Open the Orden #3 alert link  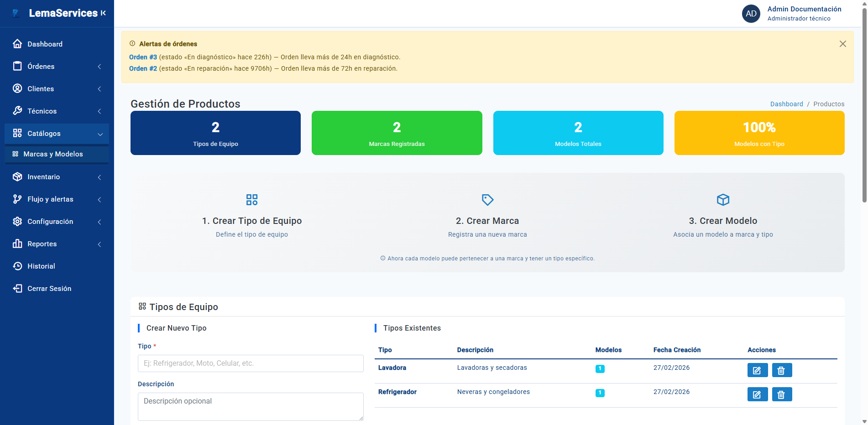tap(143, 57)
